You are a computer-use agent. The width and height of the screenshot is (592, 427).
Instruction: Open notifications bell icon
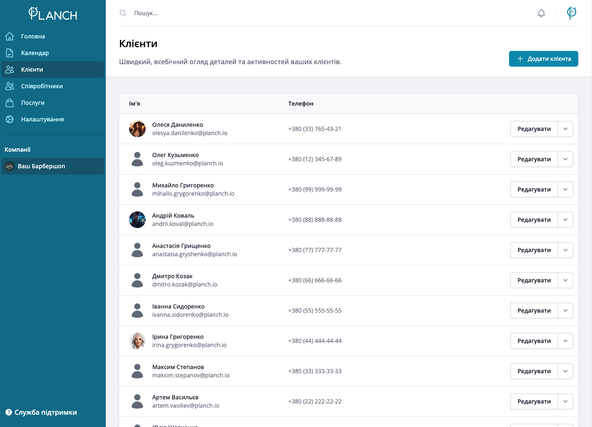pos(541,13)
